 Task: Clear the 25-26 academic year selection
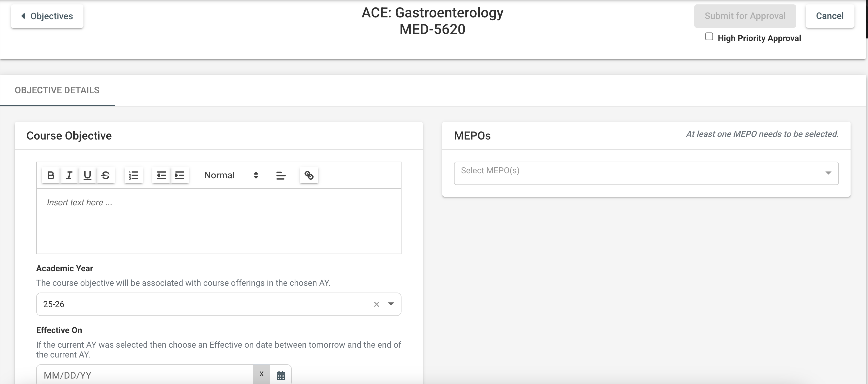tap(376, 304)
